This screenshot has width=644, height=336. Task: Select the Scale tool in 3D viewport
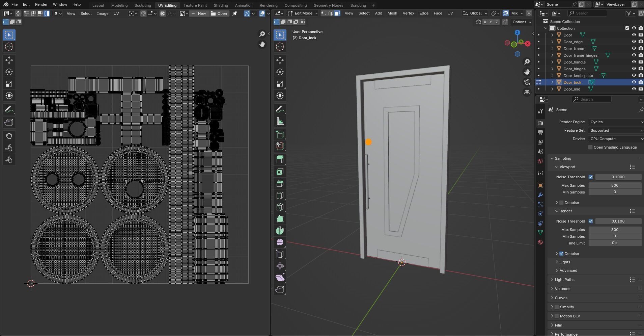click(280, 84)
